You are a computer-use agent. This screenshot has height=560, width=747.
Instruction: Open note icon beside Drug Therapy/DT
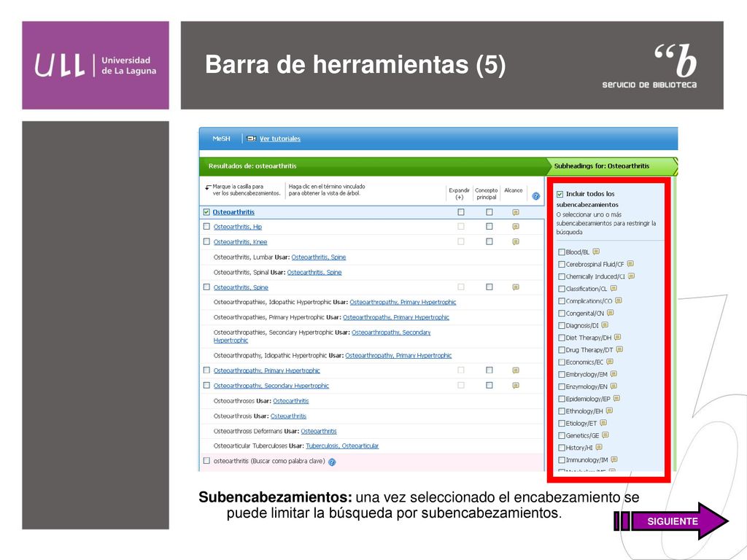pyautogui.click(x=619, y=349)
